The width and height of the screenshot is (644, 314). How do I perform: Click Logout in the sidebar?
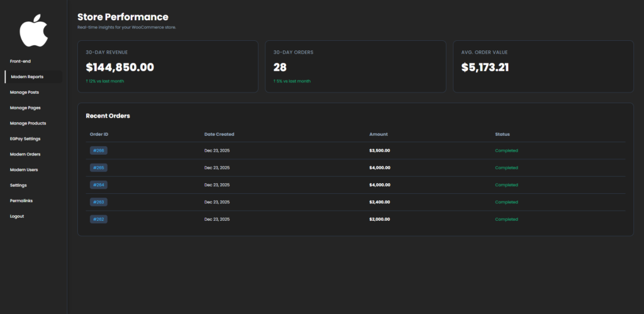click(x=17, y=216)
